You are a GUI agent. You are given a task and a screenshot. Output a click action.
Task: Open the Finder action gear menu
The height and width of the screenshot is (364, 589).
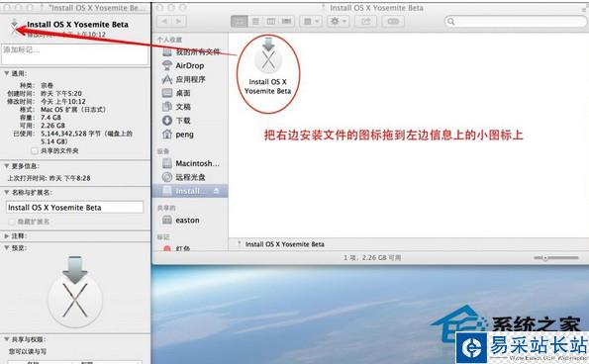(339, 21)
